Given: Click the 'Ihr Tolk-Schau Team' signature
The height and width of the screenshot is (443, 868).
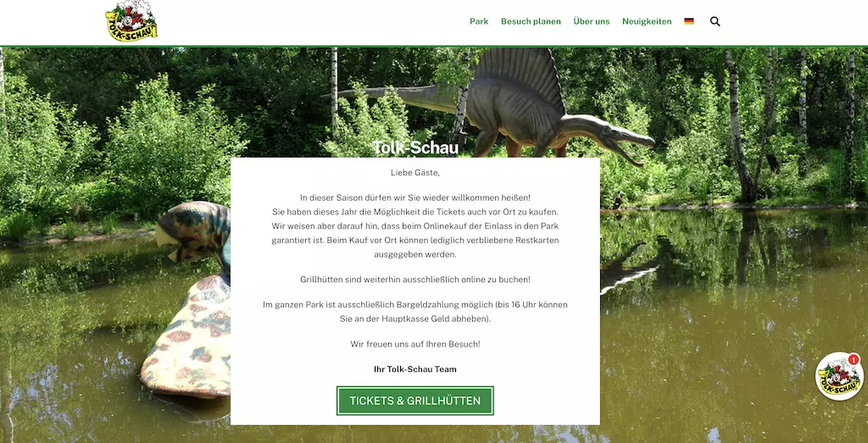Looking at the screenshot, I should coord(415,369).
